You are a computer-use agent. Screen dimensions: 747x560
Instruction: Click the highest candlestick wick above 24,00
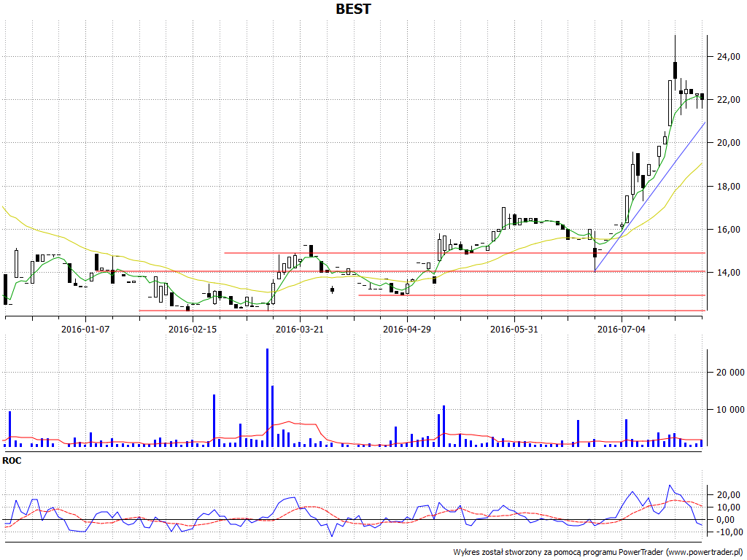(675, 48)
